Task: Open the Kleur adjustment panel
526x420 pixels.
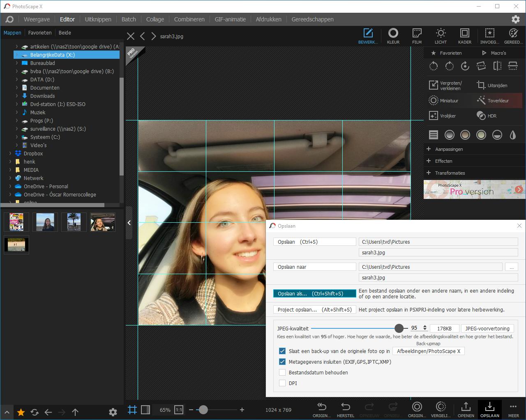Action: tap(393, 36)
